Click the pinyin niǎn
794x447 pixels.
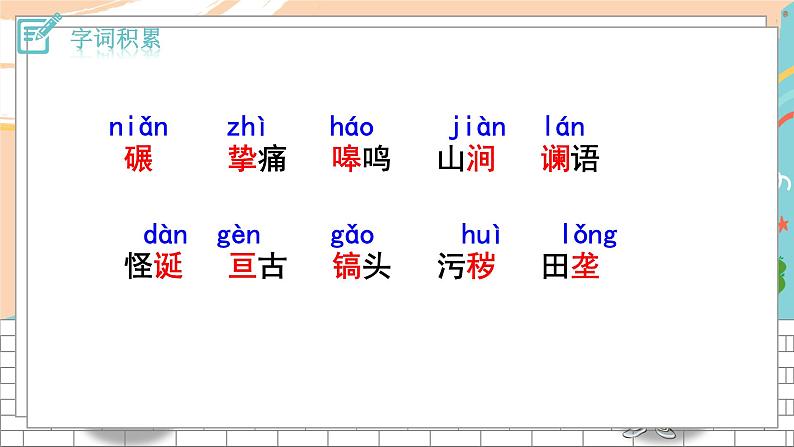click(x=138, y=127)
